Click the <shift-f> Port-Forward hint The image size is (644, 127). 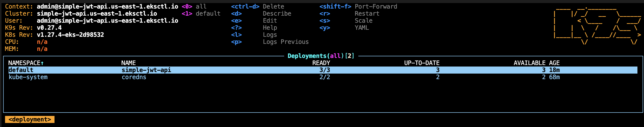click(358, 7)
